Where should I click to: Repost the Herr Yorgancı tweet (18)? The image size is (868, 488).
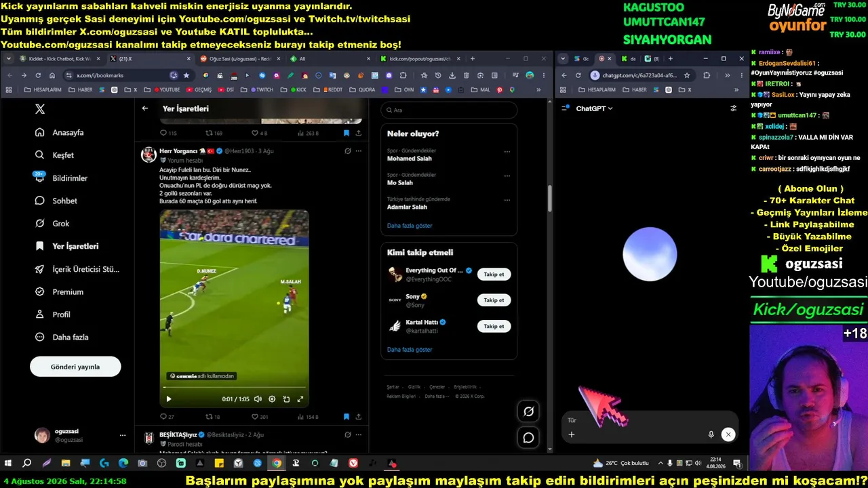click(x=212, y=417)
